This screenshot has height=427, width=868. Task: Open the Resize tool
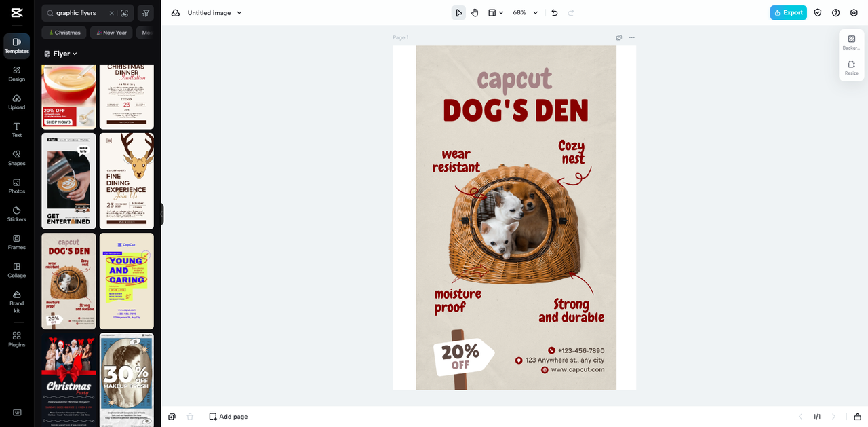pyautogui.click(x=852, y=68)
